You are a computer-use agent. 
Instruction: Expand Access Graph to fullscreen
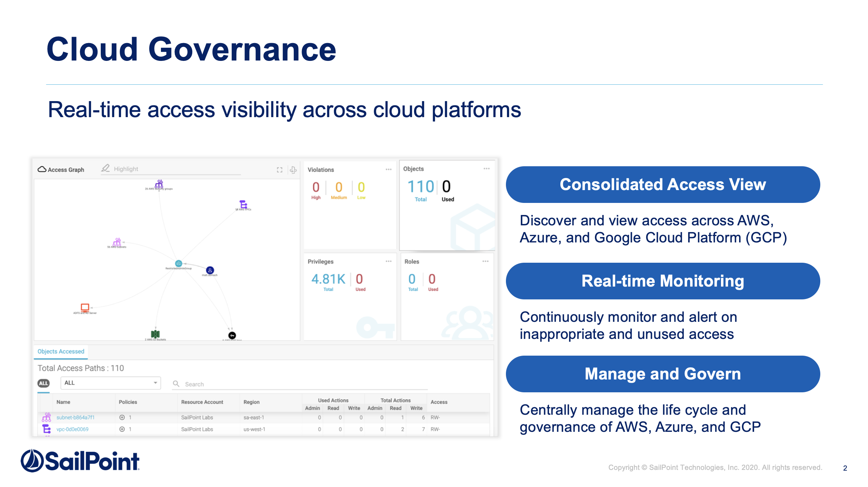pyautogui.click(x=279, y=170)
